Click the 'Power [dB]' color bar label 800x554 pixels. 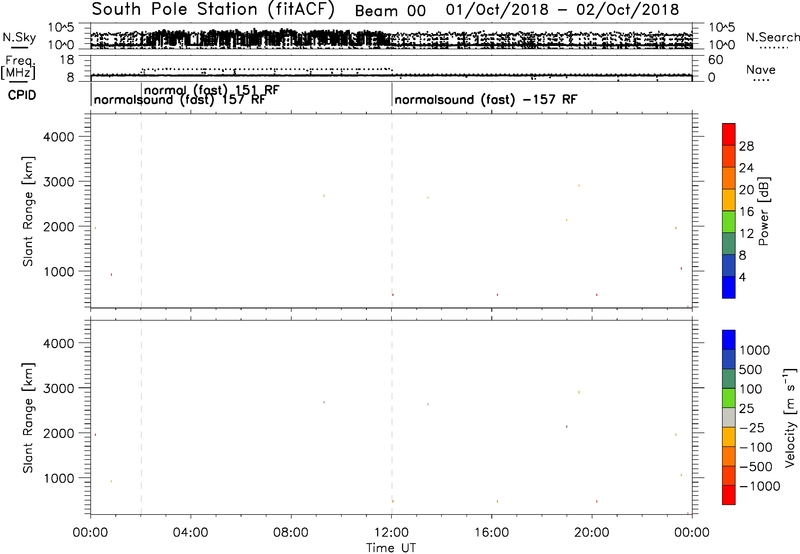[764, 211]
